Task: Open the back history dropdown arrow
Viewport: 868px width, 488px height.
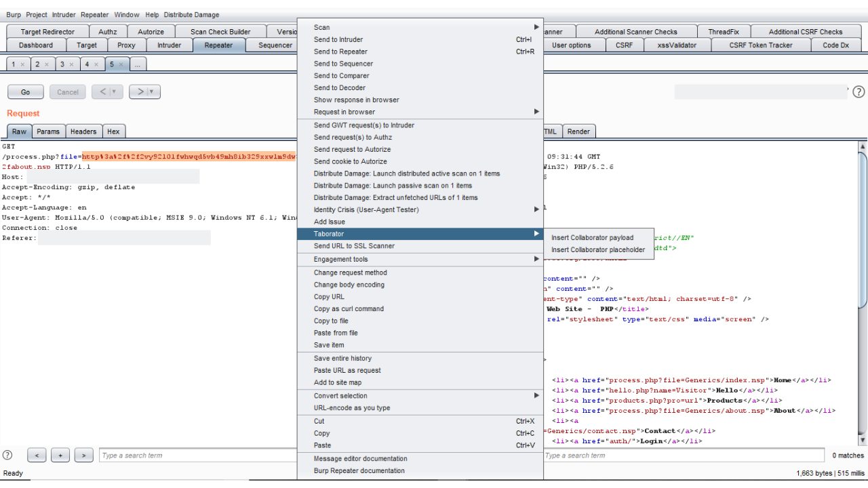Action: (x=114, y=91)
